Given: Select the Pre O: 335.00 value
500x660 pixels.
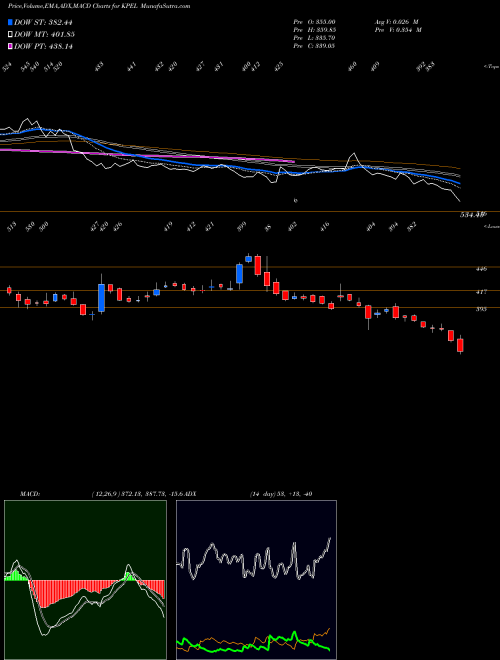Looking at the screenshot, I should click(314, 21).
